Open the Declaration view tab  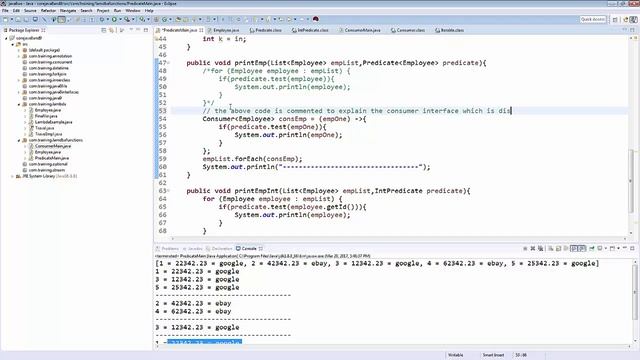(x=222, y=249)
